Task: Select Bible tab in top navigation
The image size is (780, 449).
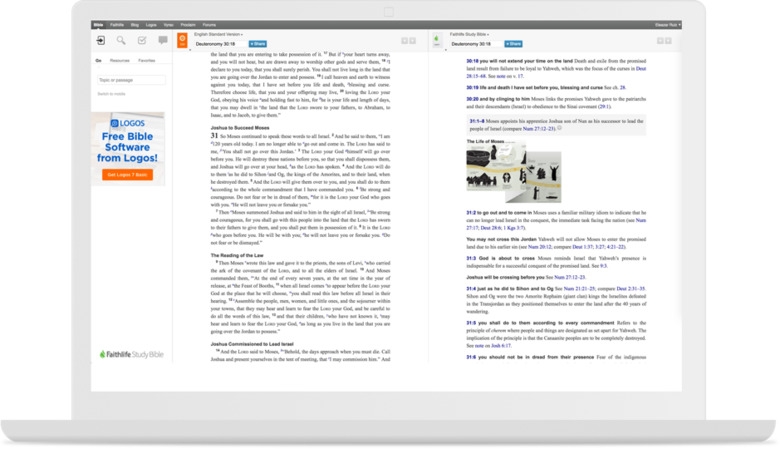Action: click(x=98, y=25)
